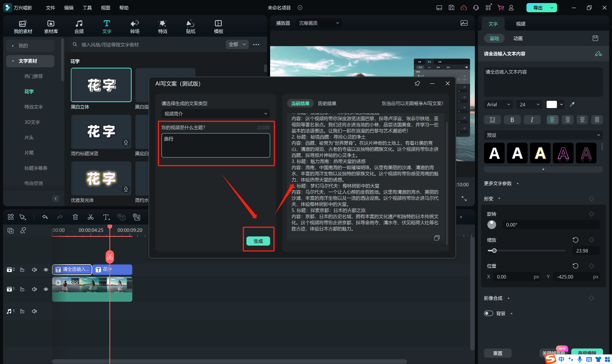Viewport: 612px width, 364px height.
Task: Select the eyedropper color picker tool
Action: click(x=572, y=104)
